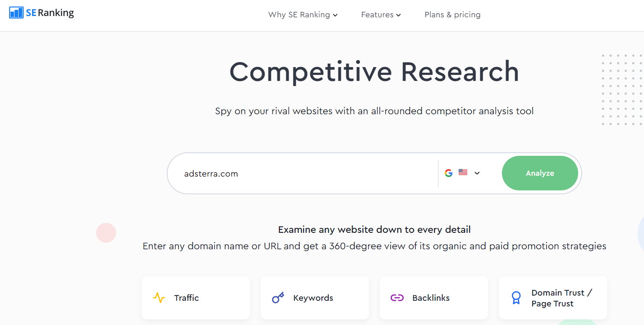Click the SE Ranking logo link
Viewport: 644px width, 325px height.
41,12
